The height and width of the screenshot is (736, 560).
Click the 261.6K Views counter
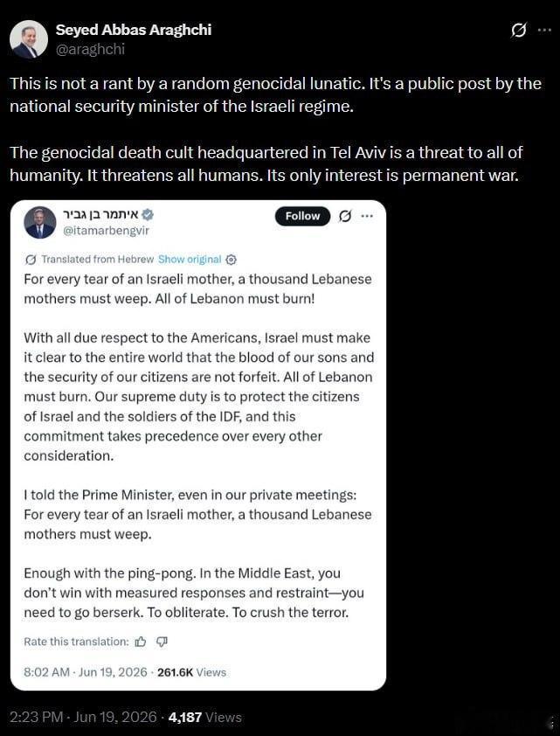point(191,672)
